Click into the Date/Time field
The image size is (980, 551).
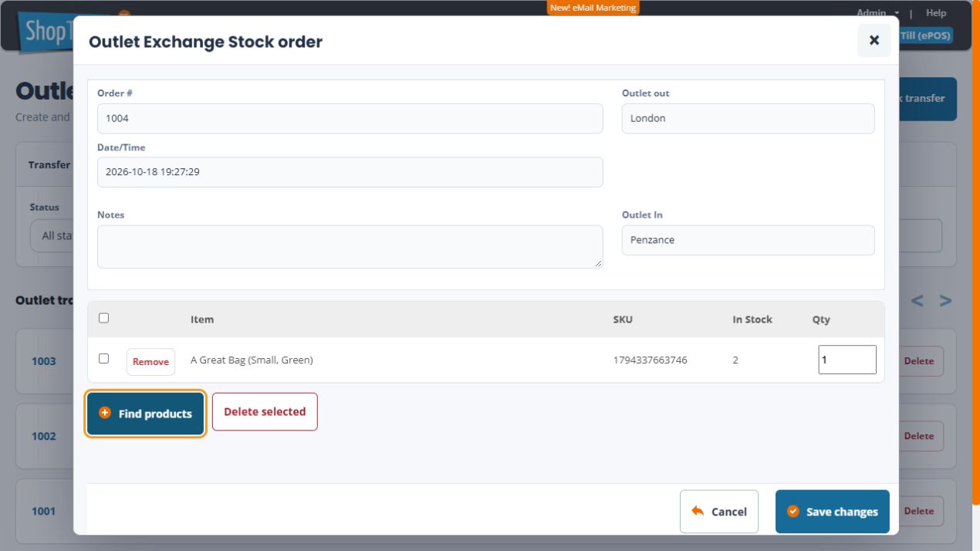[350, 172]
